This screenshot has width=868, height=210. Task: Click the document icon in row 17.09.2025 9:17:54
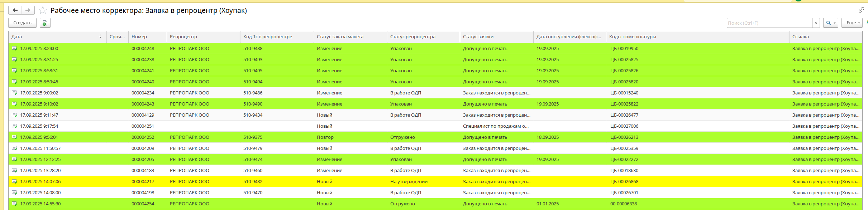point(14,126)
